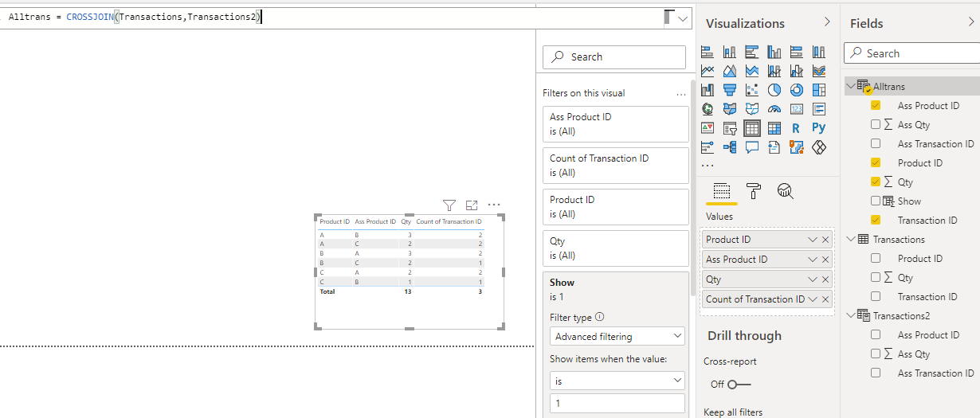This screenshot has width=980, height=418.
Task: Open dropdown for Ass Product ID value
Action: coord(813,259)
